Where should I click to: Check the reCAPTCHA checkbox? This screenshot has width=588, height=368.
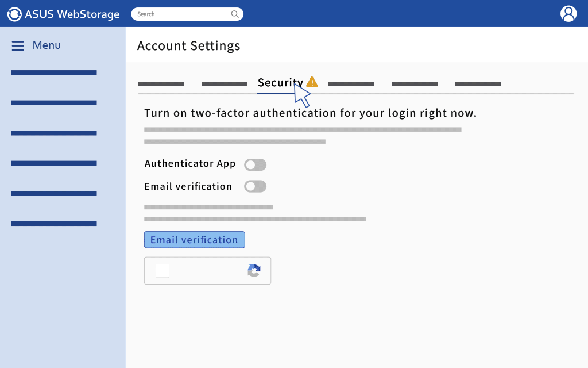tap(163, 271)
